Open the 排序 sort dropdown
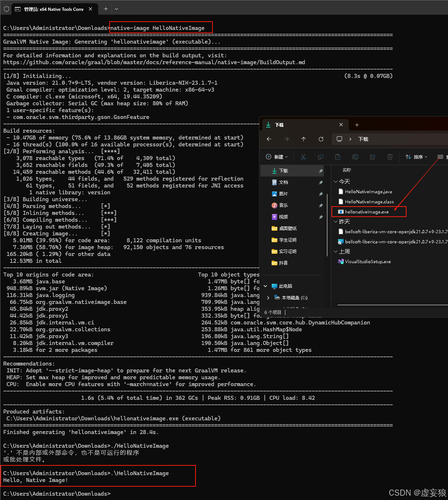 (416, 157)
